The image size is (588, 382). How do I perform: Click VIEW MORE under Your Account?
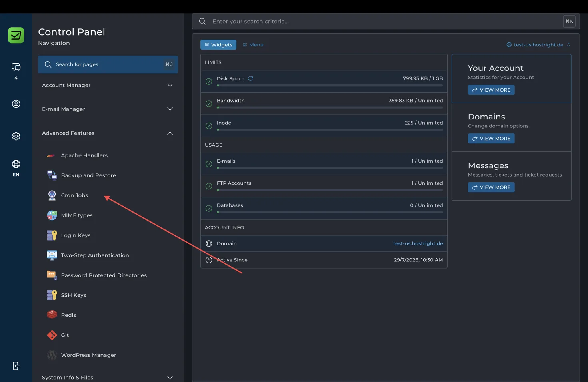click(491, 90)
